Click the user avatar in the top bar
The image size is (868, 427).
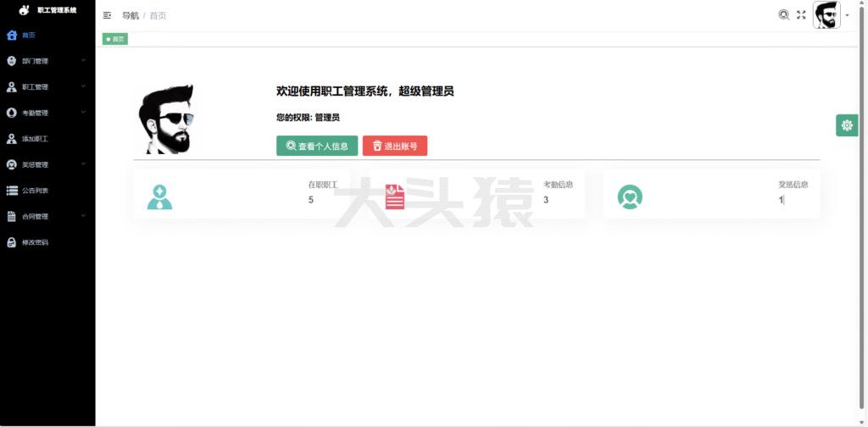pyautogui.click(x=826, y=15)
